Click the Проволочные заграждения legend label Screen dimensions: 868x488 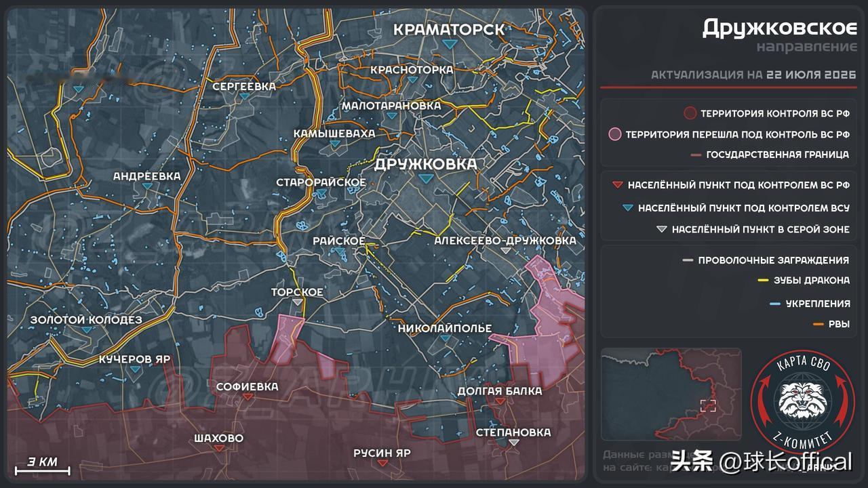(x=774, y=260)
